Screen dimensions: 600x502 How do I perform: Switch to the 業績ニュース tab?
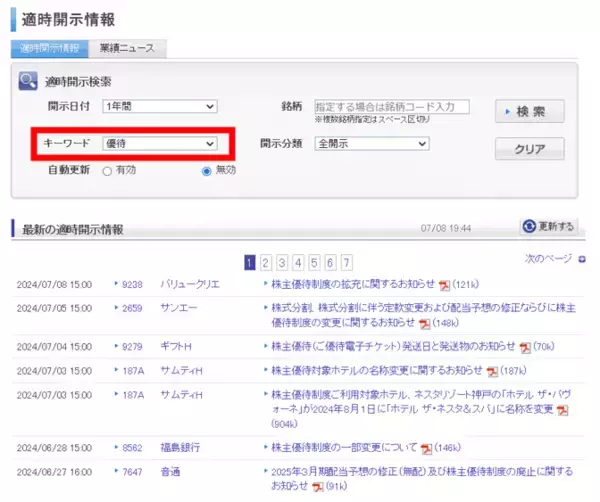pos(126,48)
